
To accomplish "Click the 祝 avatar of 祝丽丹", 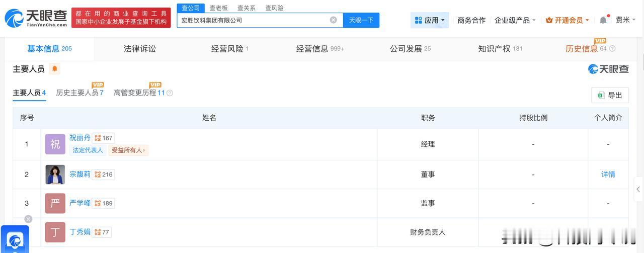I will [55, 144].
